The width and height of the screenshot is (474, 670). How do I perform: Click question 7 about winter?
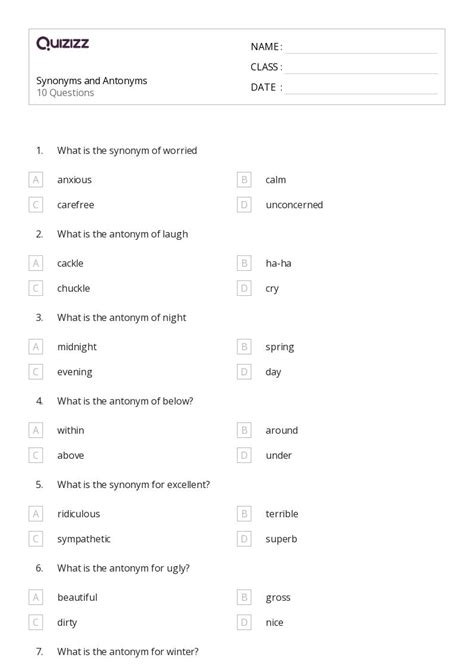pyautogui.click(x=128, y=652)
